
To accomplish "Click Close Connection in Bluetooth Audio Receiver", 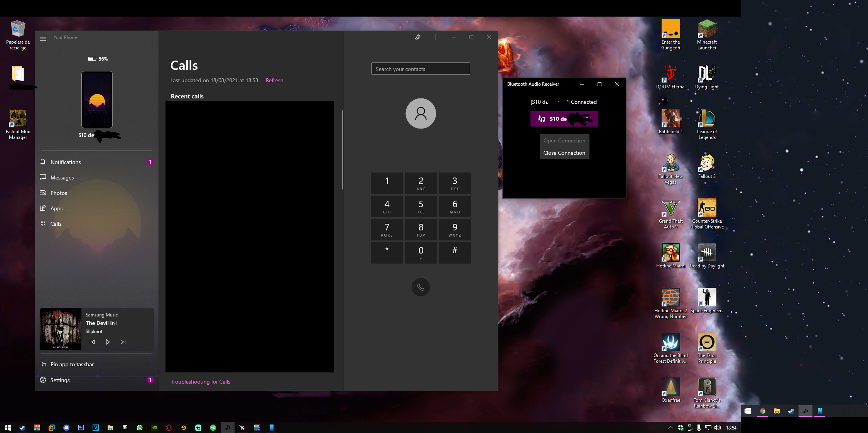I will tap(564, 153).
